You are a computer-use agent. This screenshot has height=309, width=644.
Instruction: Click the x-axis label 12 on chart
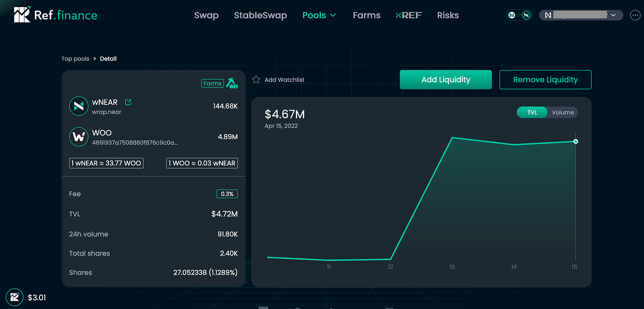[x=391, y=267]
